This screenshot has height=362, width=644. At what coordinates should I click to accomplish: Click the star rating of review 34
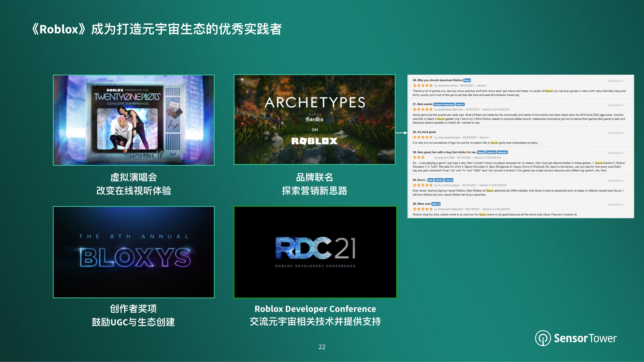[423, 185]
